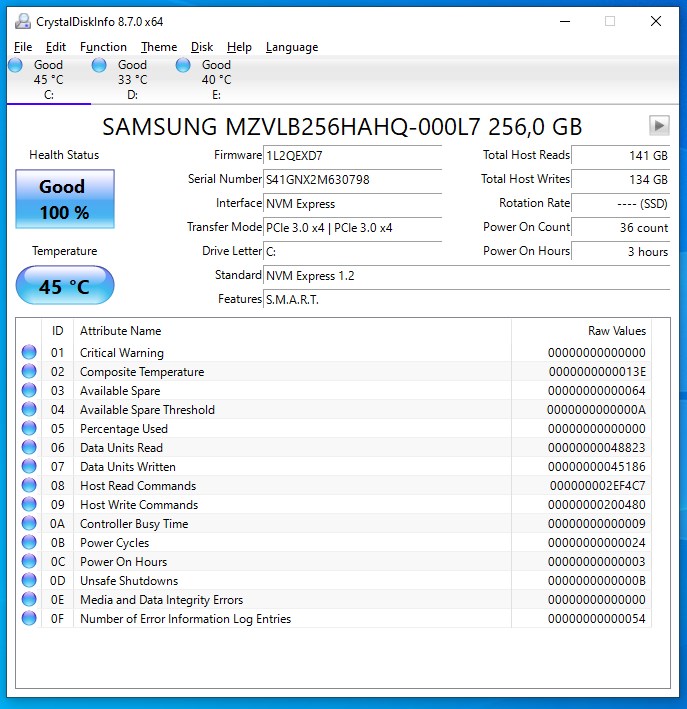This screenshot has width=687, height=709.
Task: Select the Composite Temperature attribute name
Action: coord(142,372)
